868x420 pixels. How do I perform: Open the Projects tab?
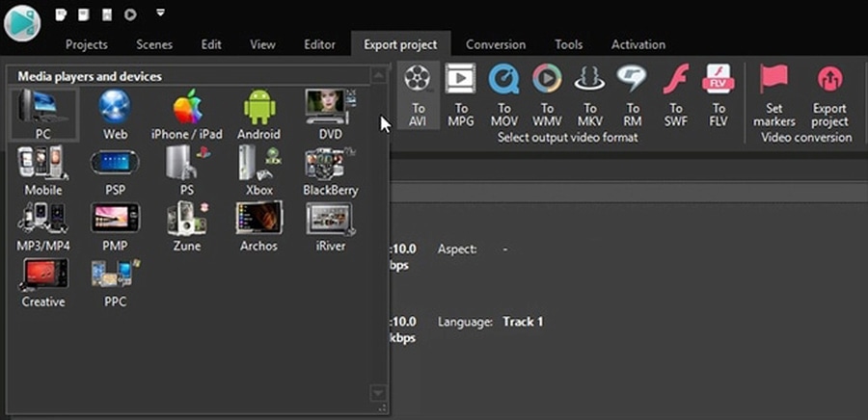[87, 44]
